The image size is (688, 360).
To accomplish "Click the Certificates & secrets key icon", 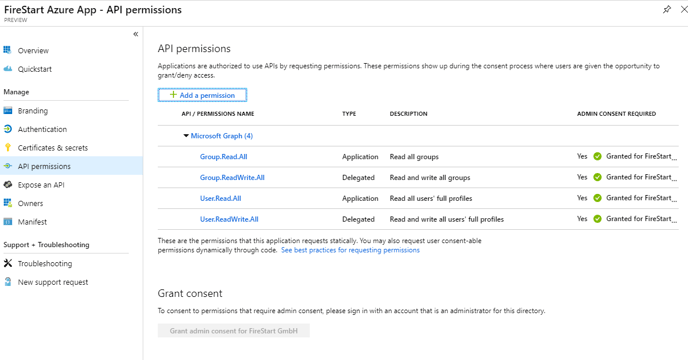I will (7, 148).
